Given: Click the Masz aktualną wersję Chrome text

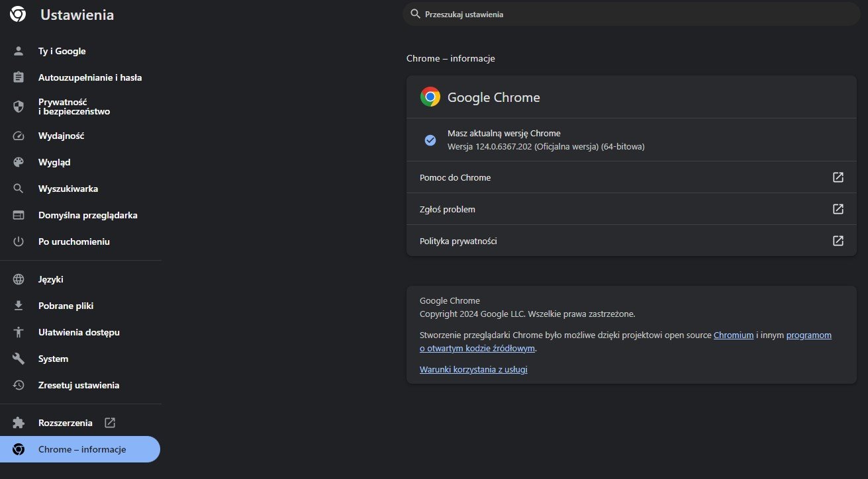Looking at the screenshot, I should click(504, 133).
